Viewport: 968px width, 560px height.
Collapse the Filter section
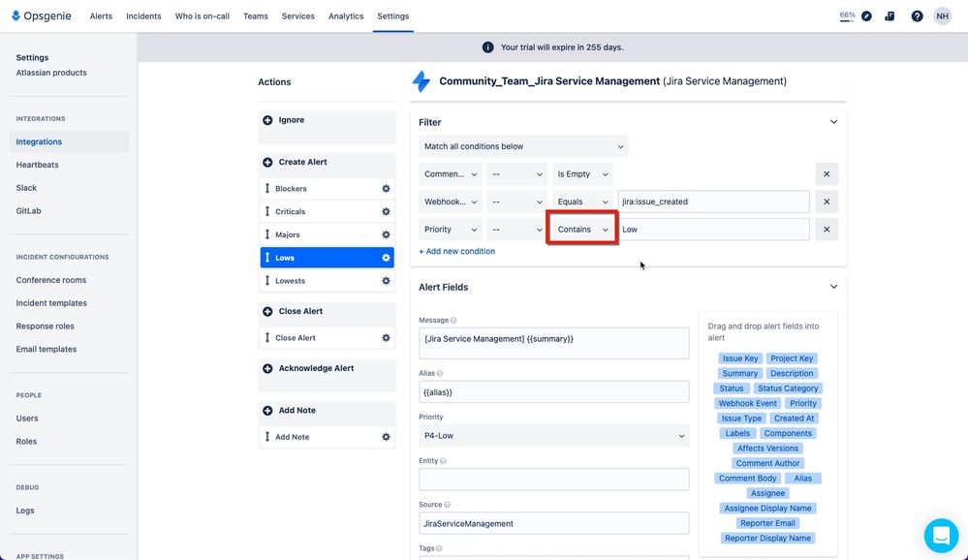click(x=833, y=122)
